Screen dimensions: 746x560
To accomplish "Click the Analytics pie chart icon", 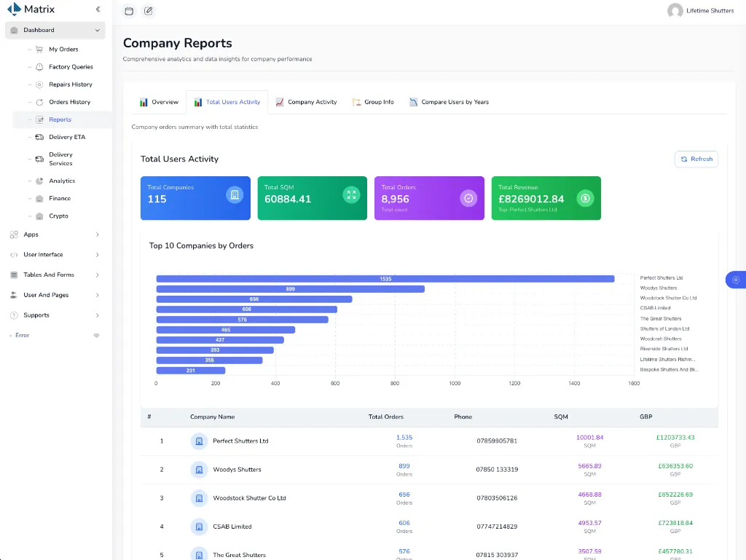I will click(x=39, y=181).
